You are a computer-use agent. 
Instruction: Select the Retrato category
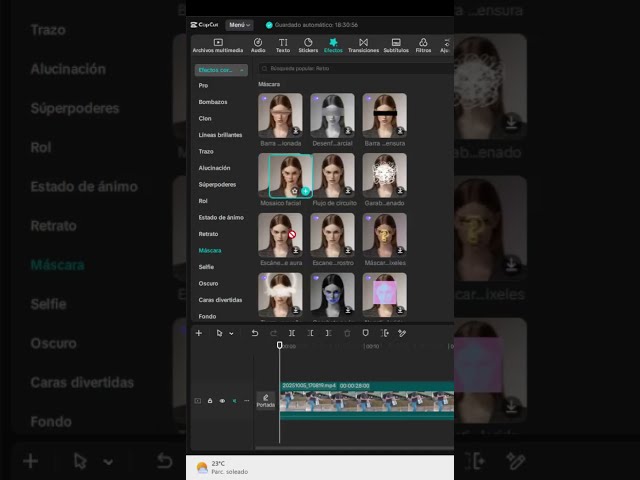pos(208,234)
